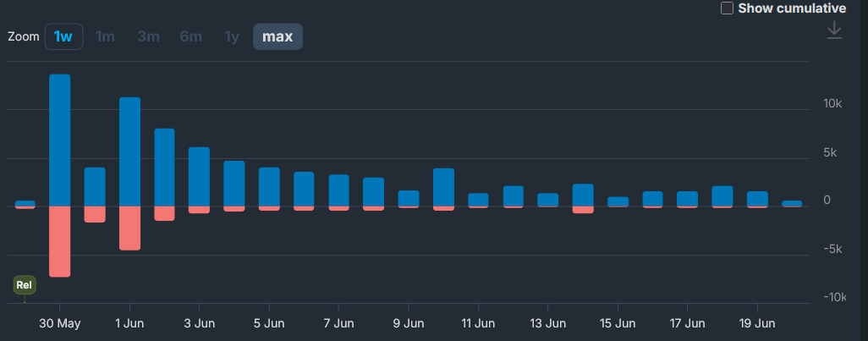Viewport: 868px width, 341px height.
Task: Click the '9 Jun' axis label
Action: (x=409, y=323)
